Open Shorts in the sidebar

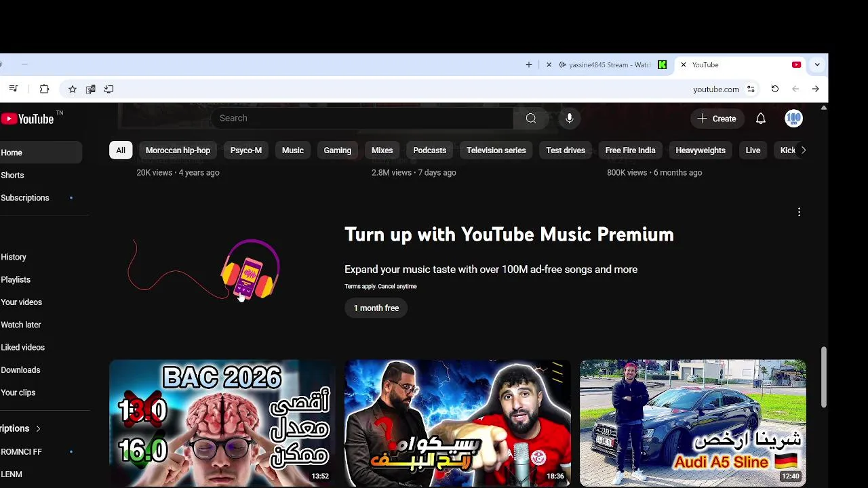coord(41,175)
